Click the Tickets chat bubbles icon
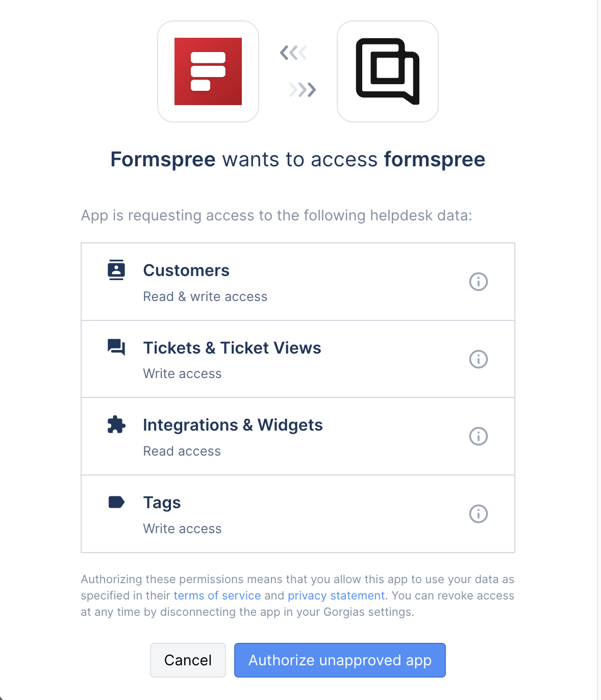Viewport: 601px width, 700px height. [x=116, y=347]
